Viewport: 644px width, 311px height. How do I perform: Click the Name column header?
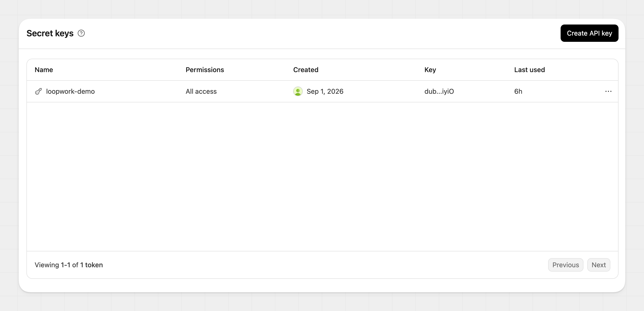(x=44, y=70)
